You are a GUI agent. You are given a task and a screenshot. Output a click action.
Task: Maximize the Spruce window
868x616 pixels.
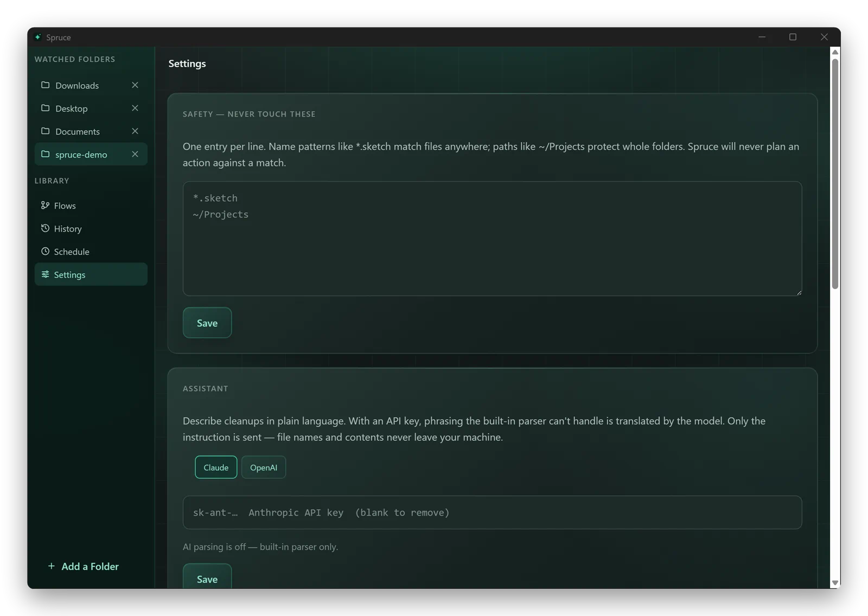point(793,37)
